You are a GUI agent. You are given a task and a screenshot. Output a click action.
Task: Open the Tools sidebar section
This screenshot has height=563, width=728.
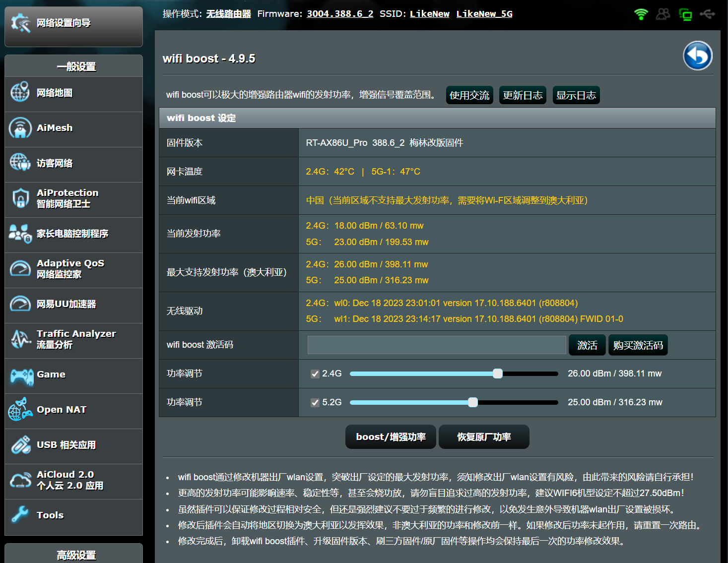[x=50, y=515]
